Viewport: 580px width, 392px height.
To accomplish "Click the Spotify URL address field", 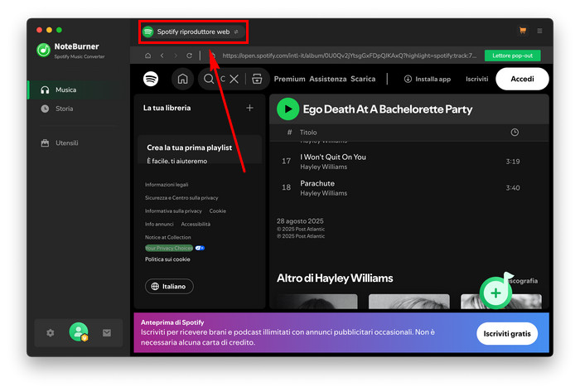I will tap(349, 56).
